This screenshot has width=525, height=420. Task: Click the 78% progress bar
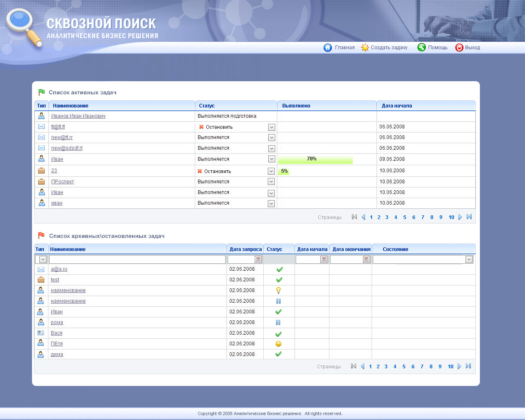(315, 159)
